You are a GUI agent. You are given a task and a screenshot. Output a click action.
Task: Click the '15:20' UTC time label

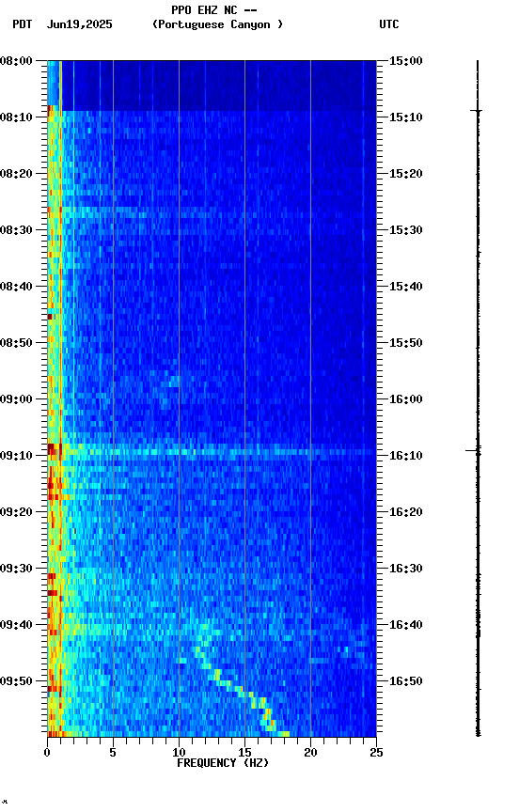(x=405, y=174)
